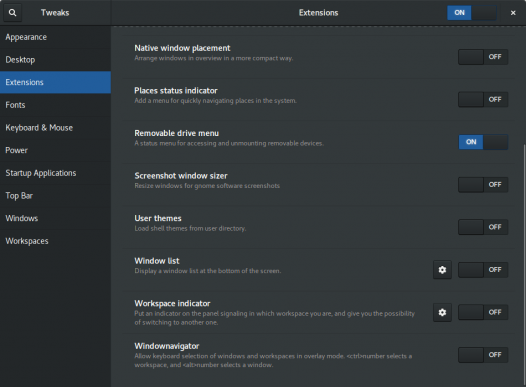This screenshot has height=387, width=526.
Task: Open the search magnifier icon in Tweaks
Action: pyautogui.click(x=12, y=13)
